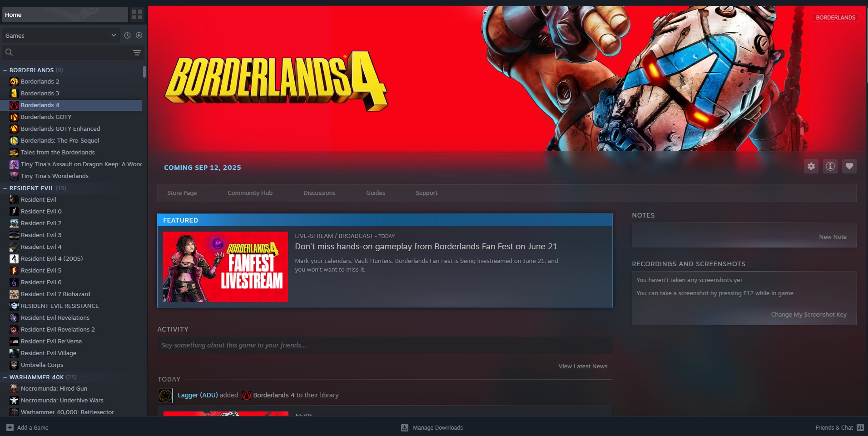Click View Latest News link
The height and width of the screenshot is (436, 868).
[x=583, y=367]
